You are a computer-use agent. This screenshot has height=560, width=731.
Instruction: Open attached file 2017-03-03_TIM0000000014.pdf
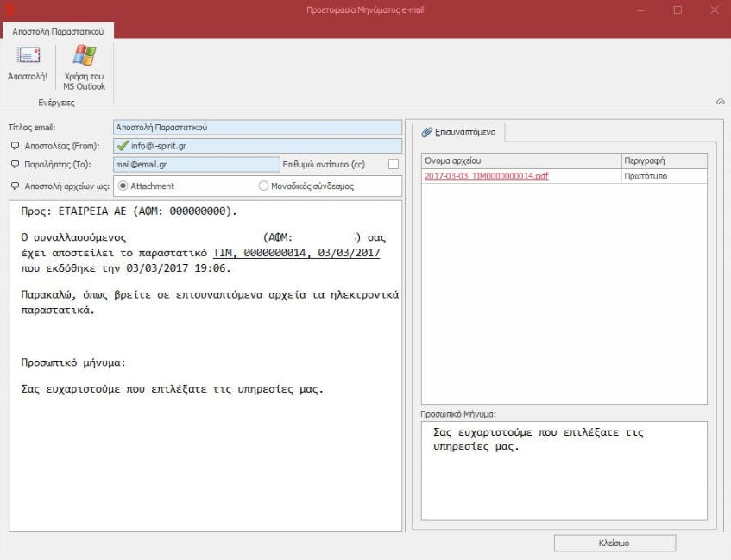(x=486, y=176)
